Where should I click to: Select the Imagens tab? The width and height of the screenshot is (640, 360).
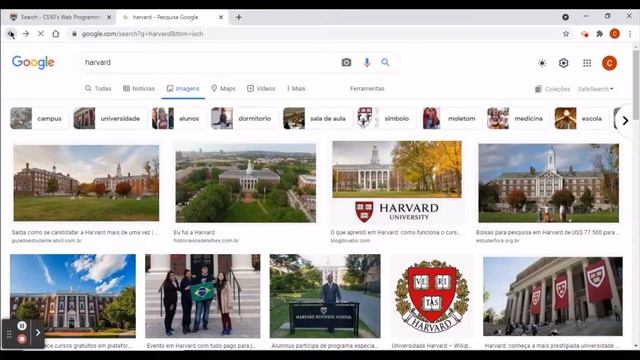pyautogui.click(x=183, y=89)
